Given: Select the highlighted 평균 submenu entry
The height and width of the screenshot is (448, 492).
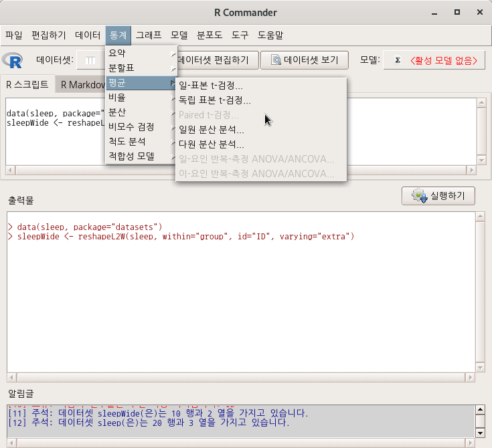Looking at the screenshot, I should tap(141, 83).
